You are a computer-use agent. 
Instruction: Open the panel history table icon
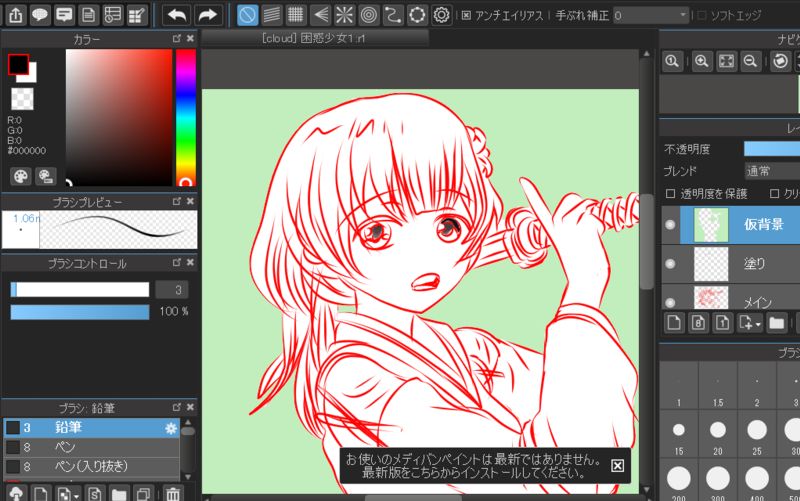[x=112, y=15]
